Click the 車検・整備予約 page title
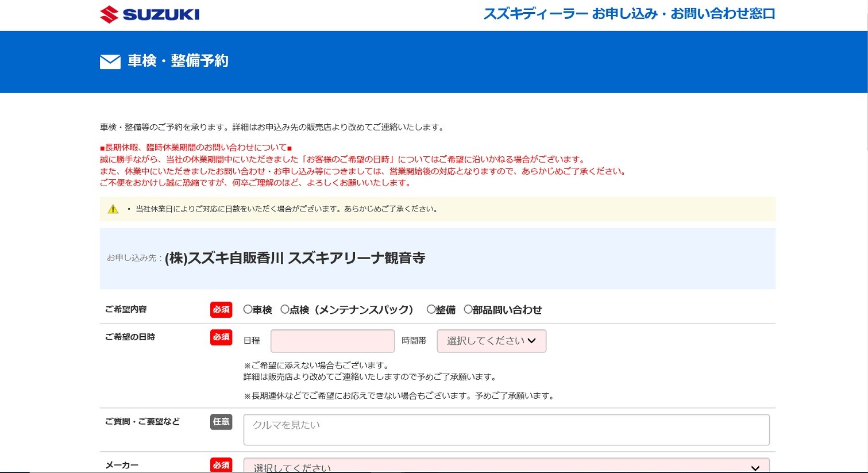Screen dimensions: 868x473 click(x=178, y=61)
